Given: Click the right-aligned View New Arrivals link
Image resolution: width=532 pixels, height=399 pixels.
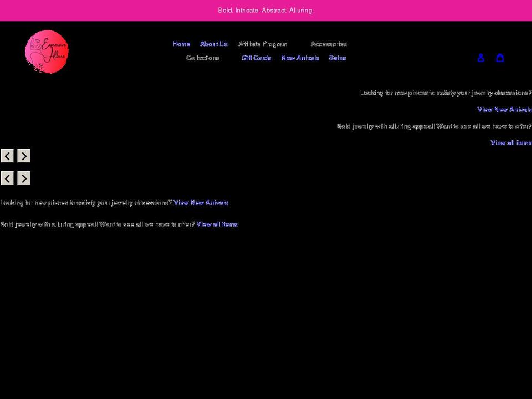Looking at the screenshot, I should coord(503,109).
